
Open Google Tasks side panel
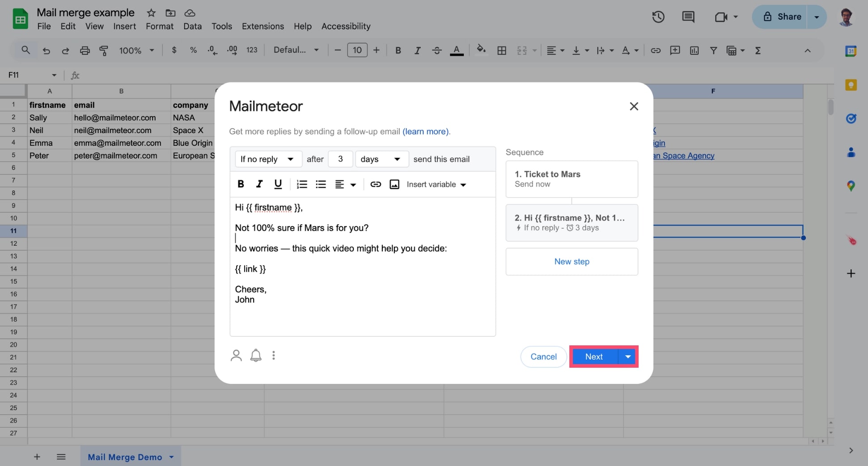(851, 118)
